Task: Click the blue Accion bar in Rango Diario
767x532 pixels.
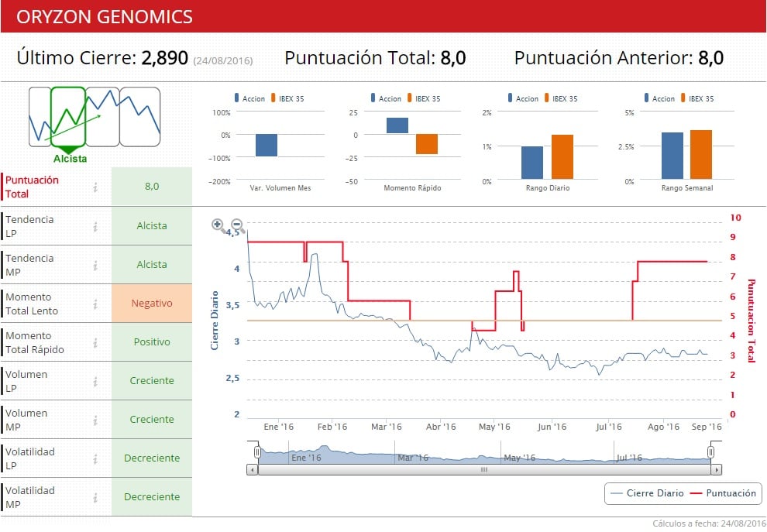Action: tap(532, 163)
